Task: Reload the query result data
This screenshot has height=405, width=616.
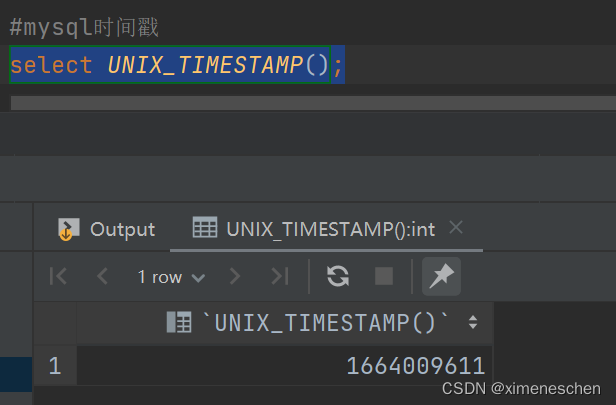Action: point(338,277)
